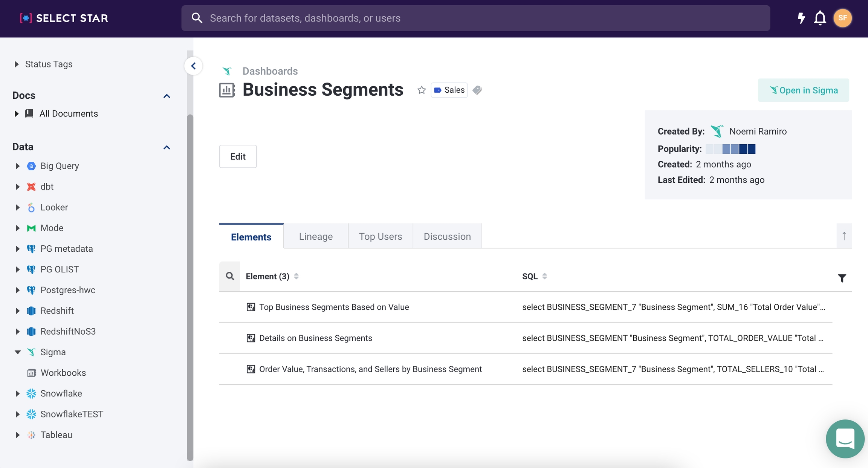Click the scroll-to-top arrow near tabs
The width and height of the screenshot is (868, 468).
[844, 236]
